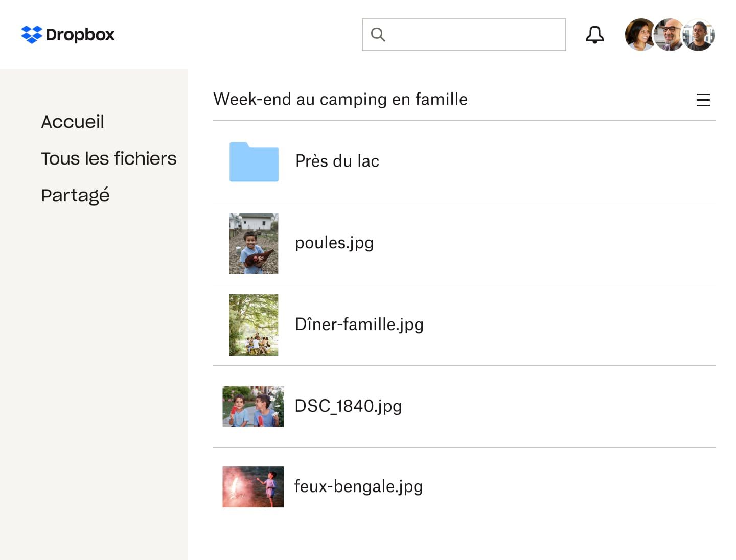The image size is (736, 560).
Task: Open feux-bengale.jpg file name
Action: tap(358, 486)
